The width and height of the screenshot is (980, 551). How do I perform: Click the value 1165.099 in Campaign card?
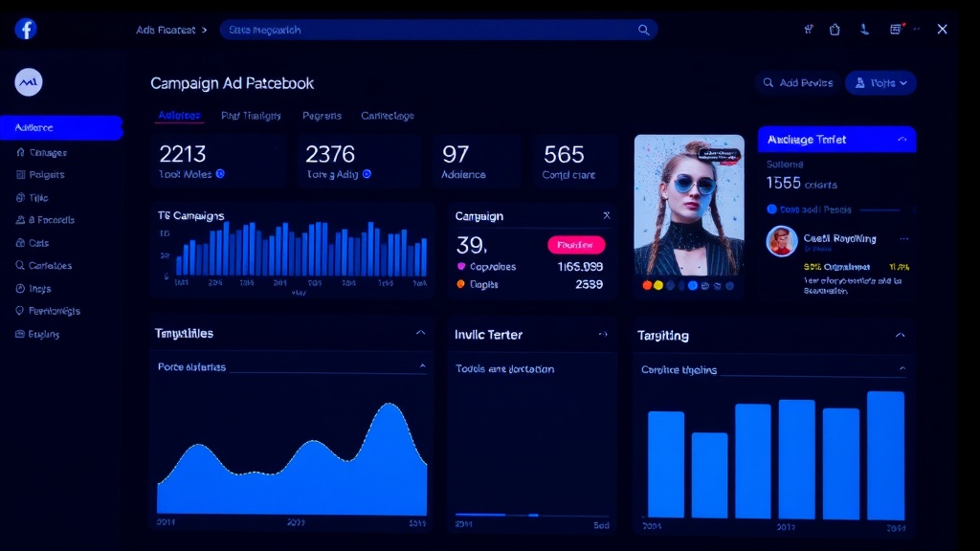tap(580, 267)
